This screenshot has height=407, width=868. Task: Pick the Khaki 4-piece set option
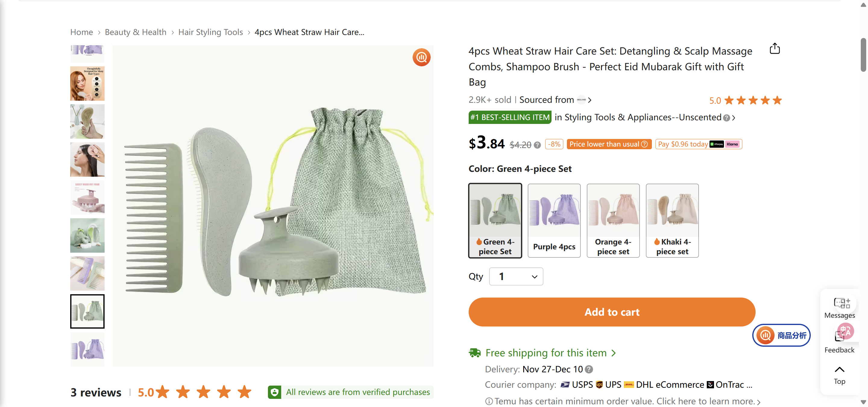[x=672, y=221]
